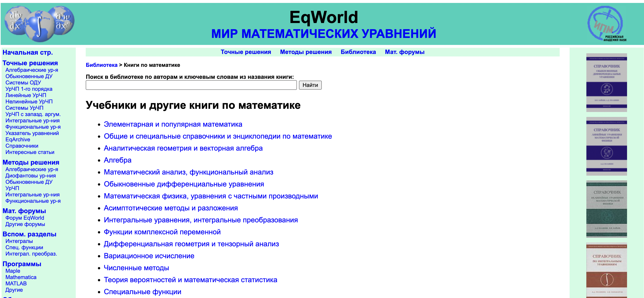Open Интегральные ур-ния under Точные решения

[x=33, y=121]
